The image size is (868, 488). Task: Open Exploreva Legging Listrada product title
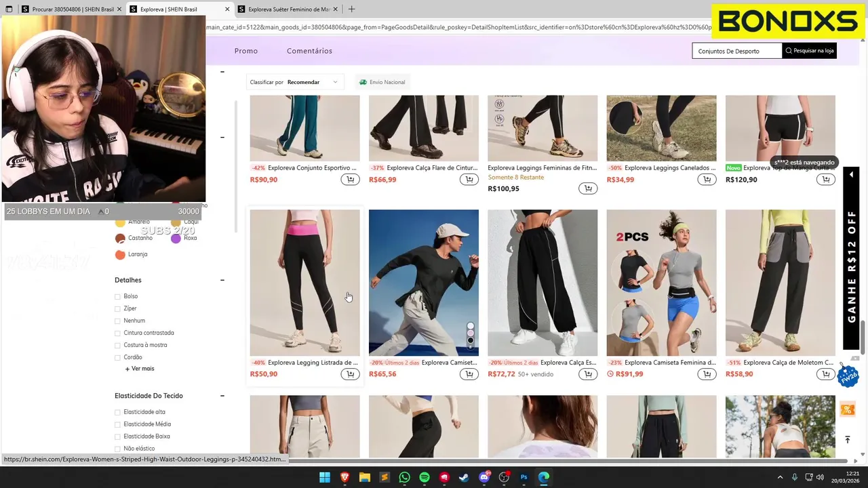point(313,363)
